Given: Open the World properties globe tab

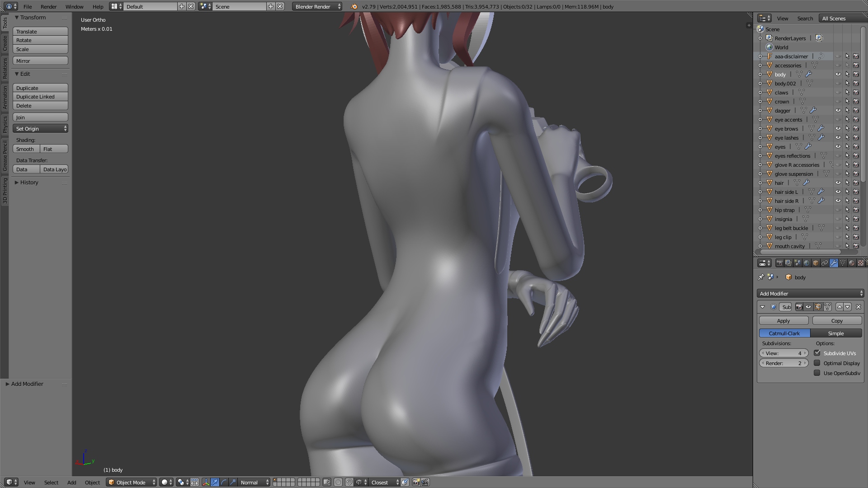Looking at the screenshot, I should coord(807,263).
